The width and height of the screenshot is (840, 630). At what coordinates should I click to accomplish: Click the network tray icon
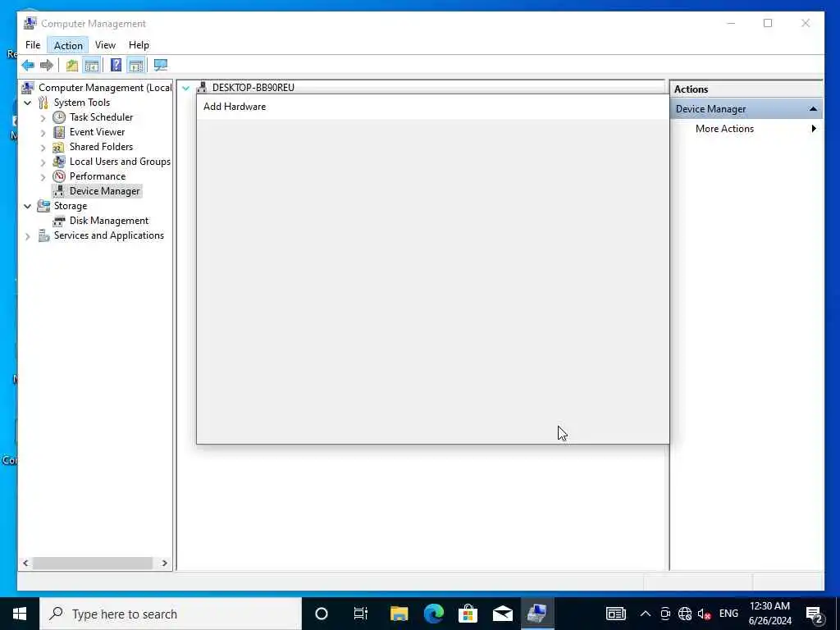[x=685, y=614]
